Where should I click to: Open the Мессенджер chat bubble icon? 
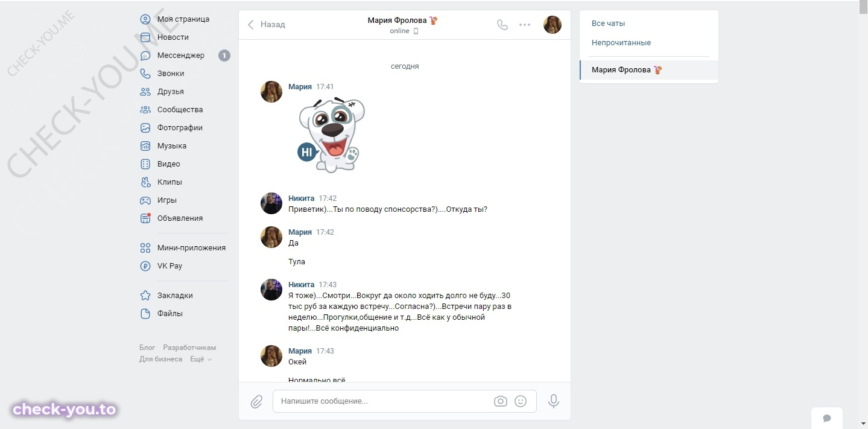(x=145, y=56)
